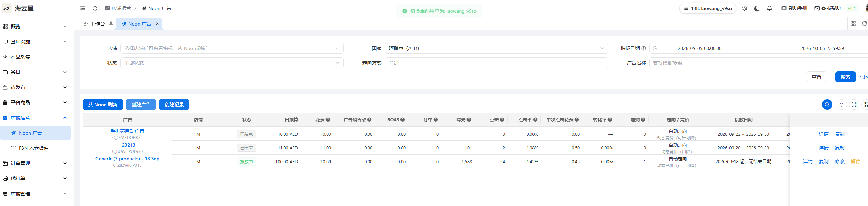Open the 状态 status dropdown
The image size is (868, 206).
tap(232, 63)
